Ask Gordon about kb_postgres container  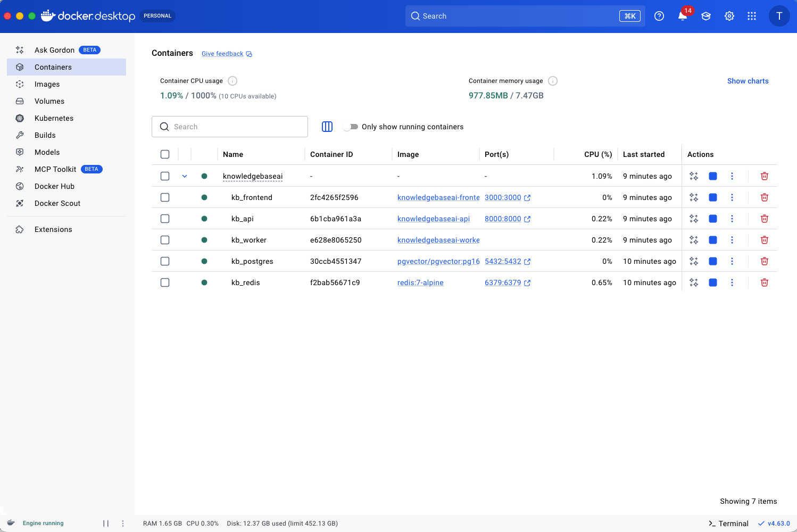point(694,261)
